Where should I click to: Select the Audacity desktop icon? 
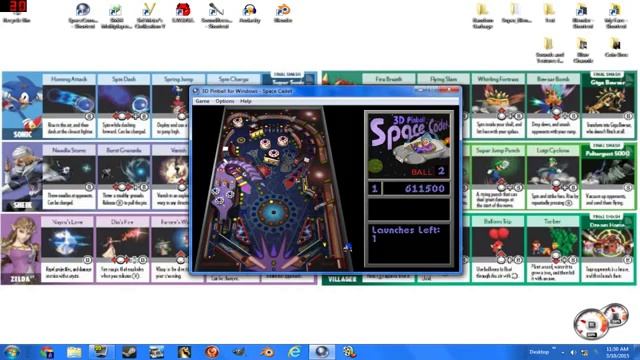click(249, 13)
